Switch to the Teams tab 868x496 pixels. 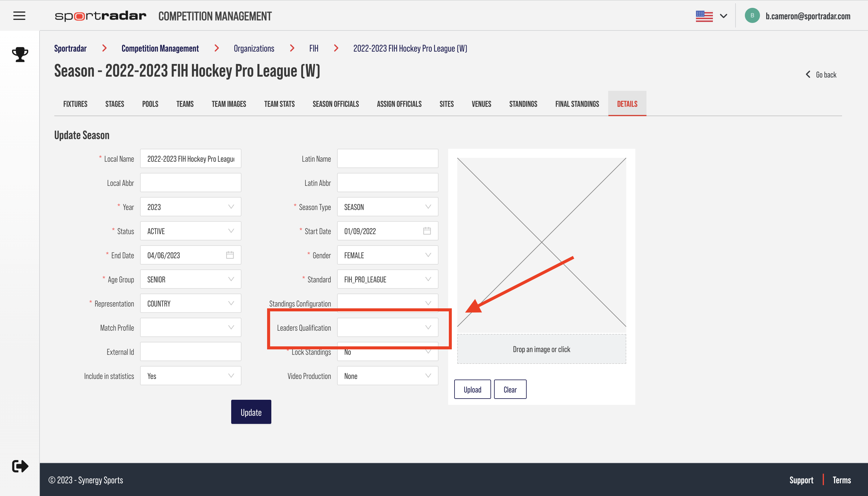coord(185,104)
